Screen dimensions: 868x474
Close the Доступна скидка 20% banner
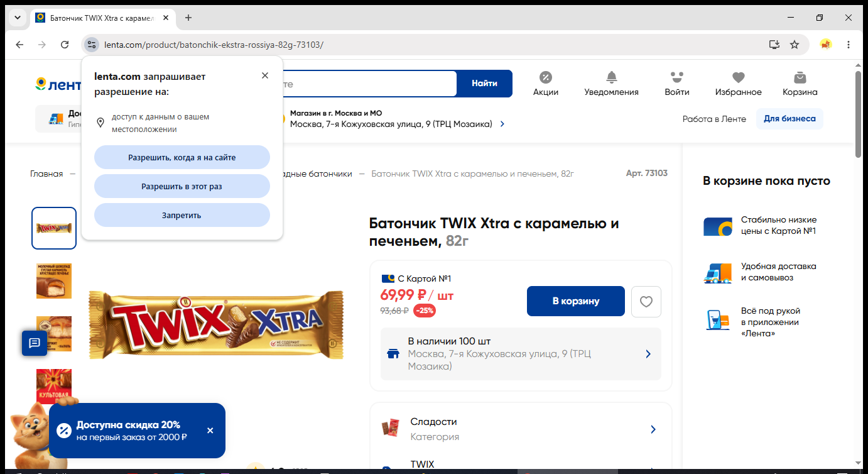coord(210,431)
